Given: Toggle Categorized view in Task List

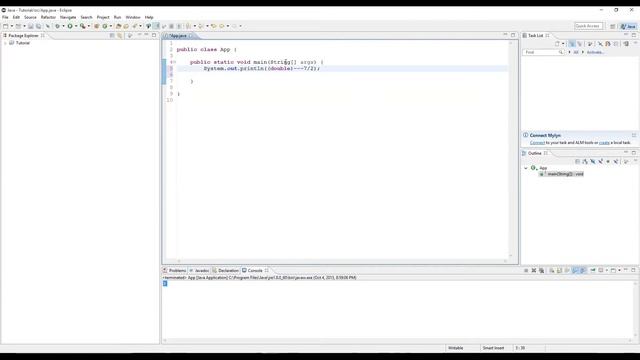Looking at the screenshot, I should 572,44.
